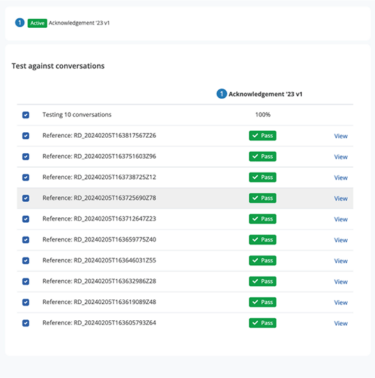Toggle the Testing 10 conversations checkbox
375x378 pixels.
(x=26, y=115)
